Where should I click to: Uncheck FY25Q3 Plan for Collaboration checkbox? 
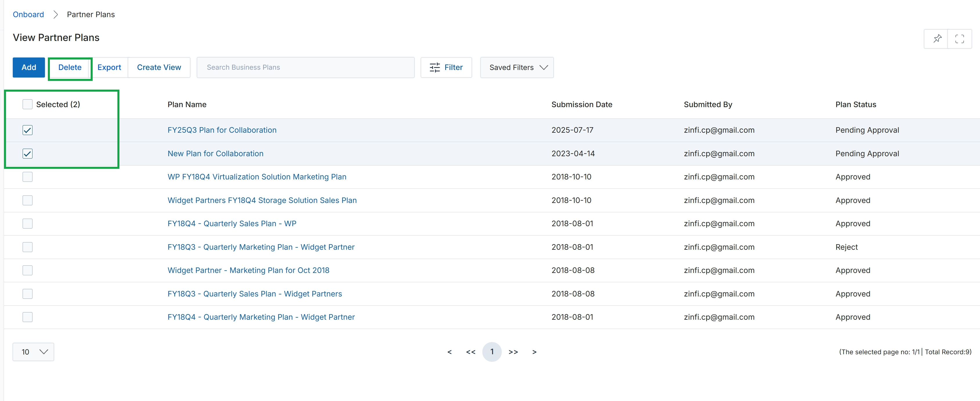point(27,130)
